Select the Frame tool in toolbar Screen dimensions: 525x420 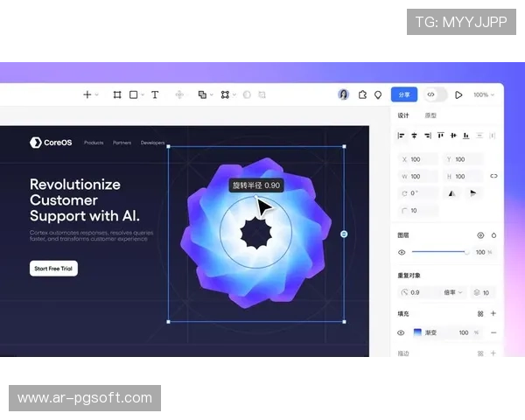(117, 94)
